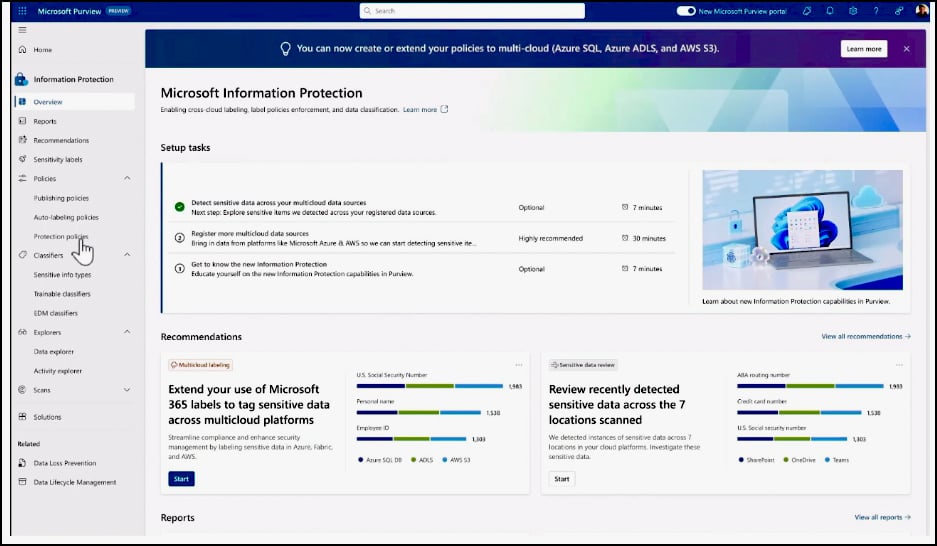Toggle the New Microsoft Purview portal switch
This screenshot has height=546, width=937.
tap(685, 11)
